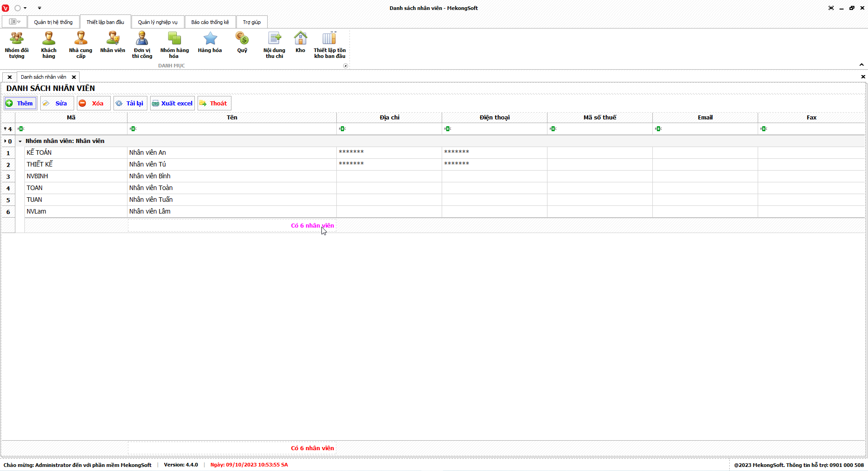Image resolution: width=868 pixels, height=471 pixels.
Task: Open Nội dung thu chi icon
Action: pos(274,45)
